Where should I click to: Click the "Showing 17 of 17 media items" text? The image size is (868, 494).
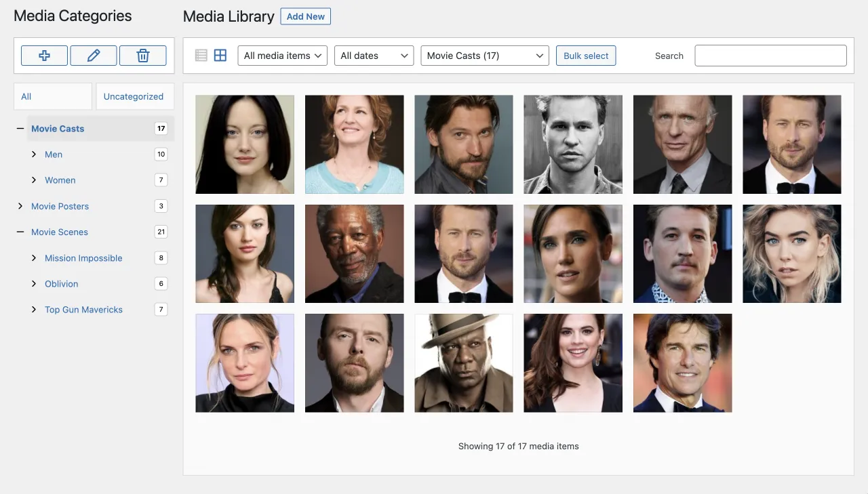tap(519, 446)
